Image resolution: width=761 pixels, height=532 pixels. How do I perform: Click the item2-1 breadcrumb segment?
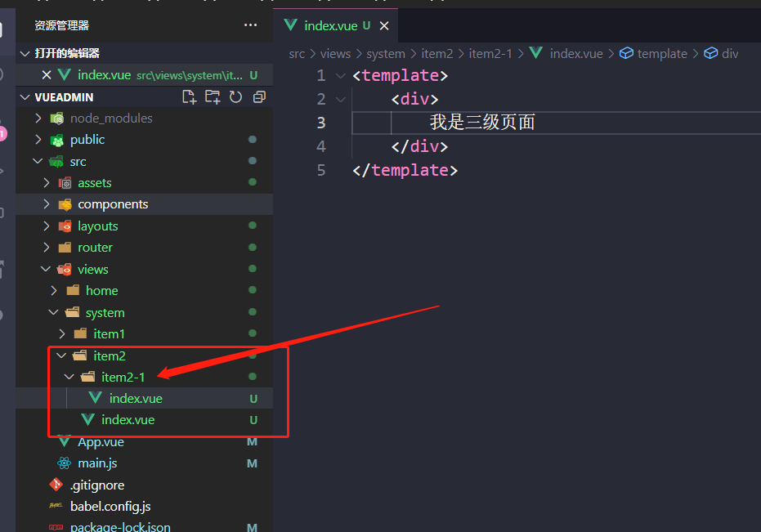pos(490,53)
